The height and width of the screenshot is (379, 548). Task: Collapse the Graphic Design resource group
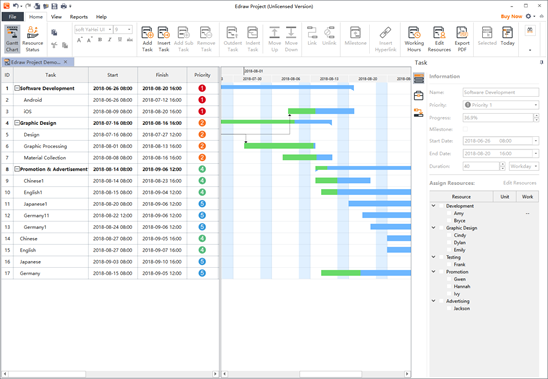coord(433,228)
